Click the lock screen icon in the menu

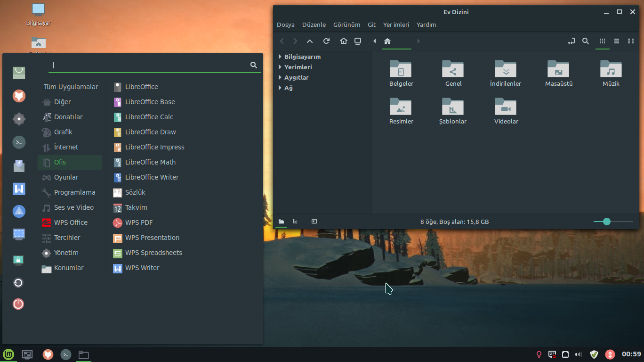18,260
